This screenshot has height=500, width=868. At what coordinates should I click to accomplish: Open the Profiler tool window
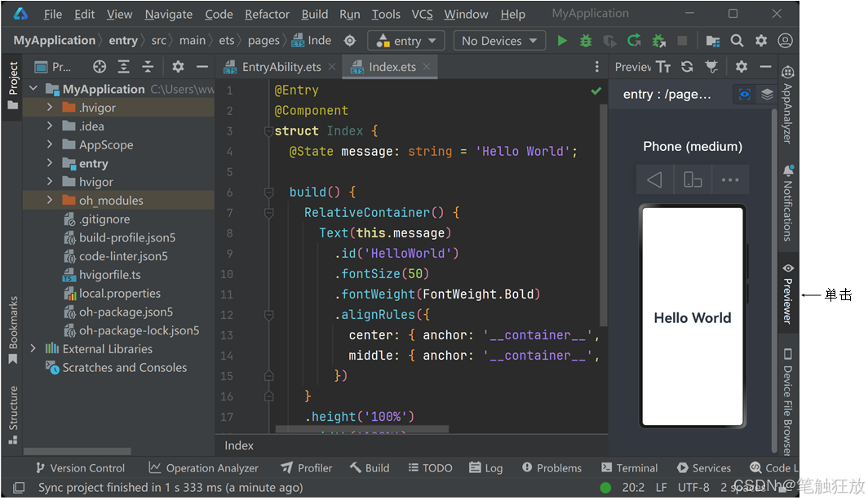[306, 468]
